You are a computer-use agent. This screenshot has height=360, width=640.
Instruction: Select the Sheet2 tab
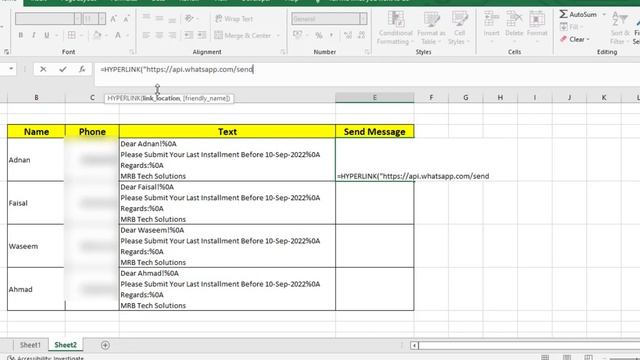pyautogui.click(x=65, y=345)
